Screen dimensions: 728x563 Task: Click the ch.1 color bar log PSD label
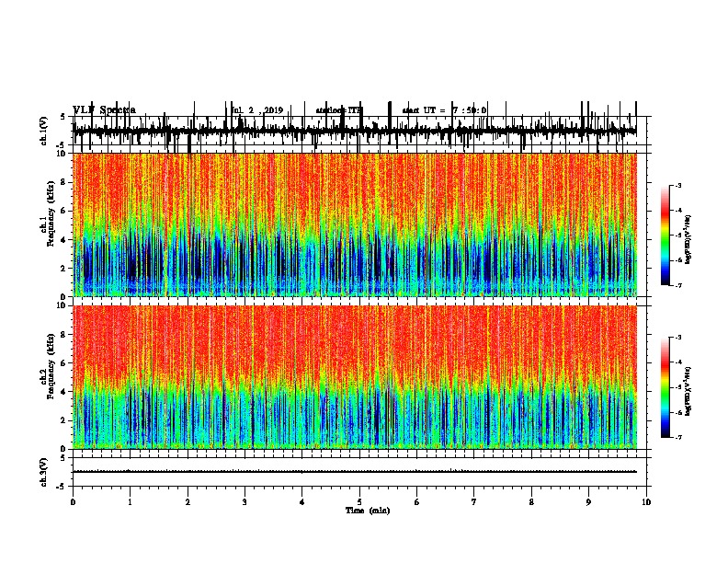coord(688,240)
